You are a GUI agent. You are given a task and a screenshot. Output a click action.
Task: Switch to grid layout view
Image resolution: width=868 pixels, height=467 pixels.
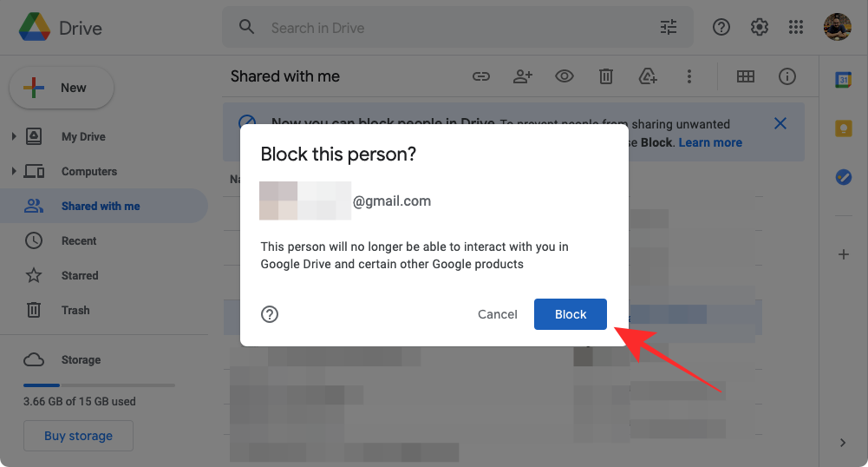[746, 76]
